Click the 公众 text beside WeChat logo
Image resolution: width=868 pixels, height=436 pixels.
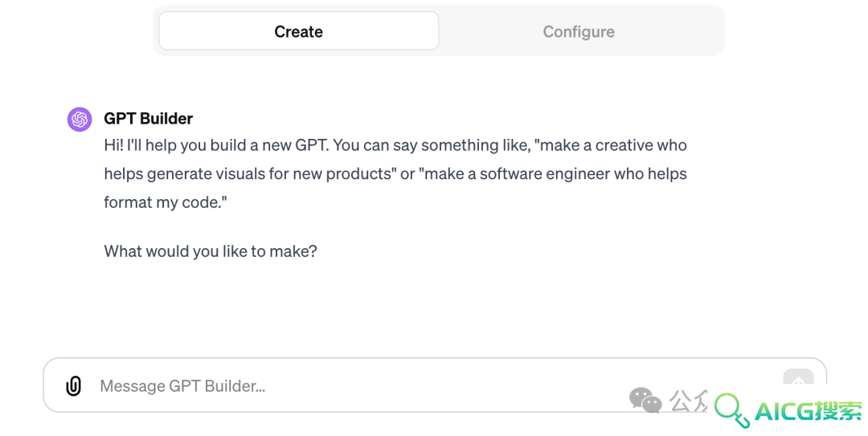[x=688, y=401]
